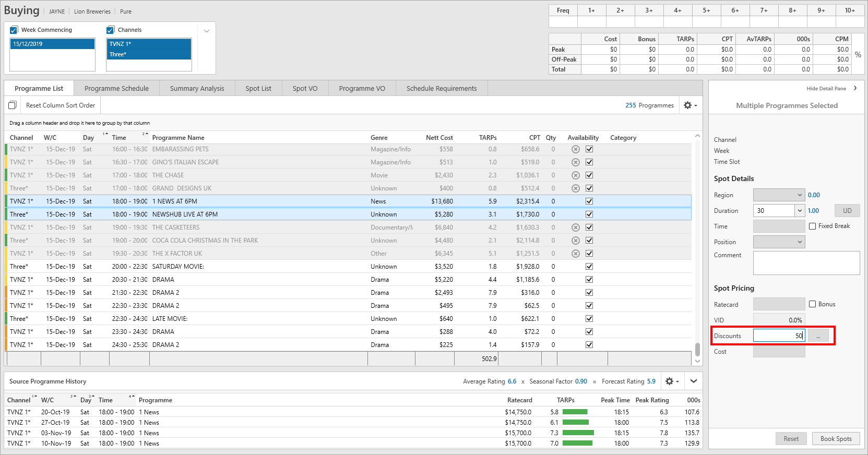Click the ellipsis button beside Discounts
868x455 pixels.
point(818,336)
